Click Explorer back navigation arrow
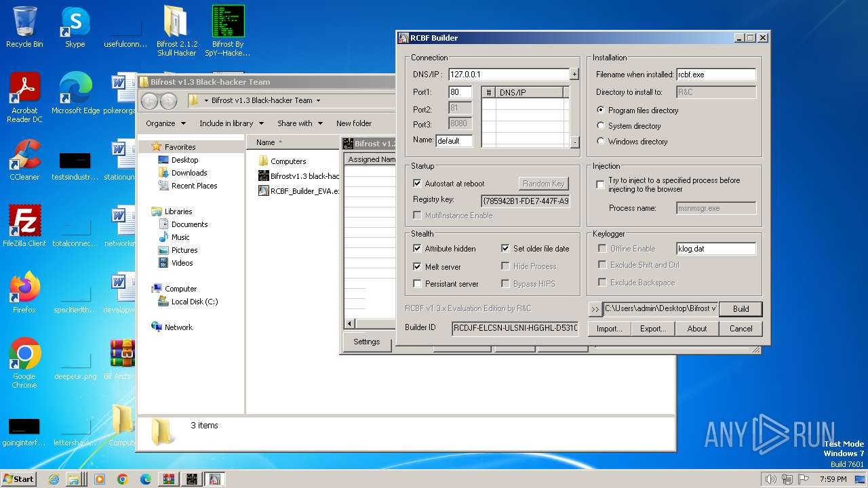 (150, 101)
